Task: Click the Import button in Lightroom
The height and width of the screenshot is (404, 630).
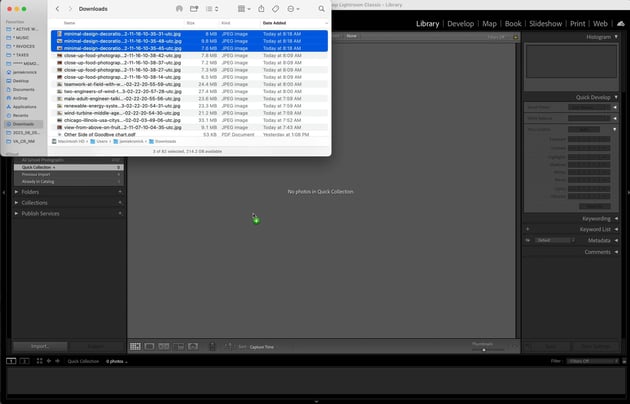Action: tap(40, 346)
